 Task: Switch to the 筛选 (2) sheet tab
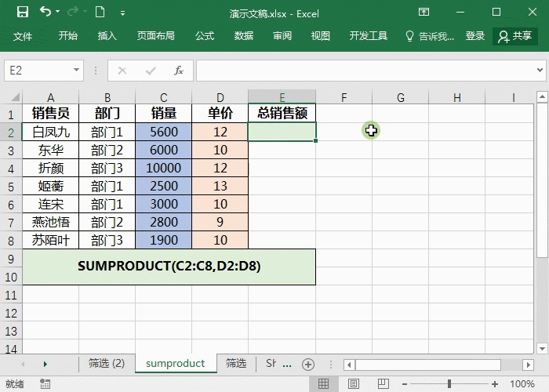point(107,364)
